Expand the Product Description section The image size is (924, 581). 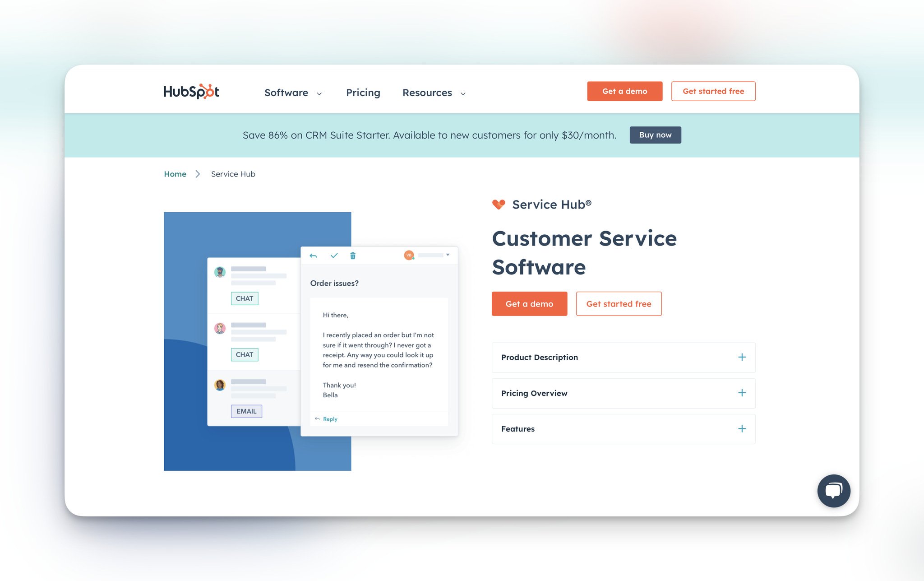[x=741, y=356]
